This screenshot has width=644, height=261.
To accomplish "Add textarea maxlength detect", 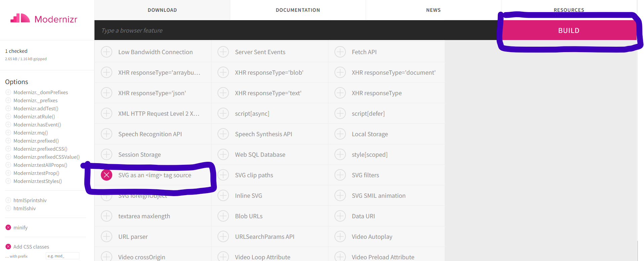I will (107, 216).
